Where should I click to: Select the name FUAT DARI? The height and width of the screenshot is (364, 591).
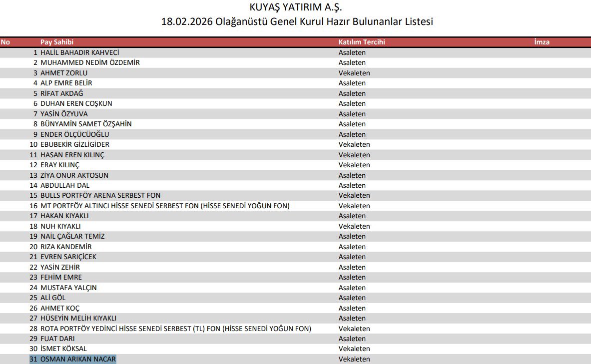pos(57,339)
